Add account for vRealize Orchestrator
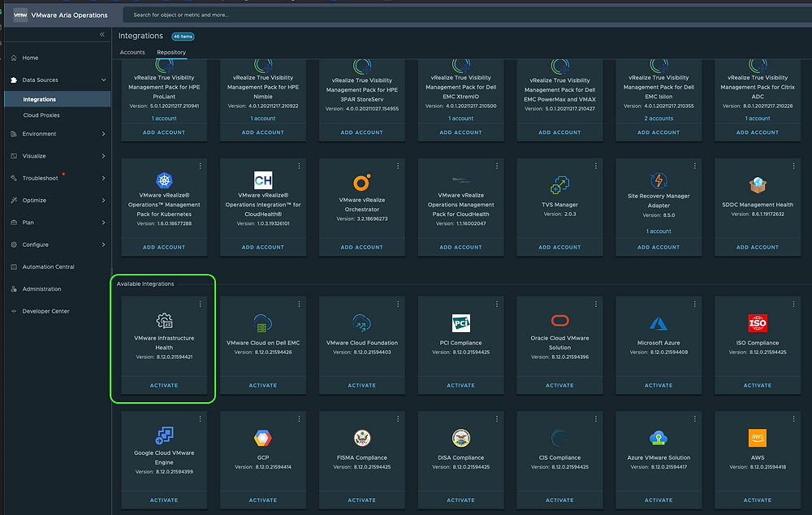Image resolution: width=812 pixels, height=515 pixels. 362,248
